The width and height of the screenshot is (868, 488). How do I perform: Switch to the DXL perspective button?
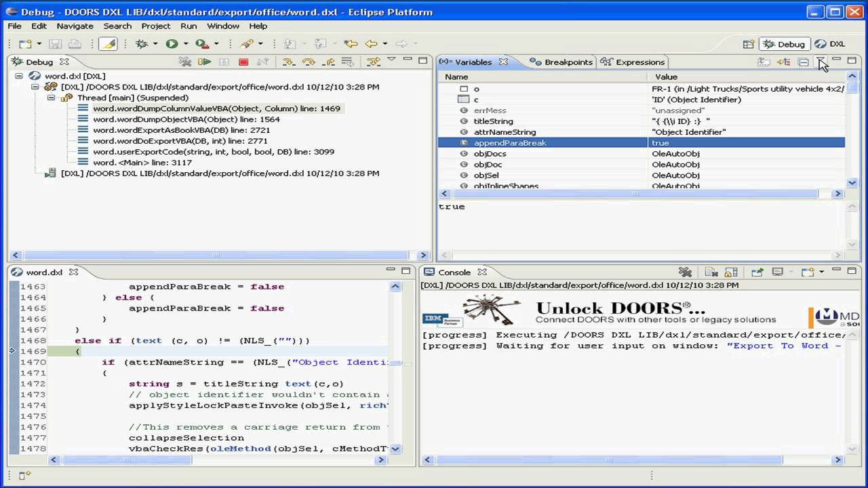tap(830, 44)
